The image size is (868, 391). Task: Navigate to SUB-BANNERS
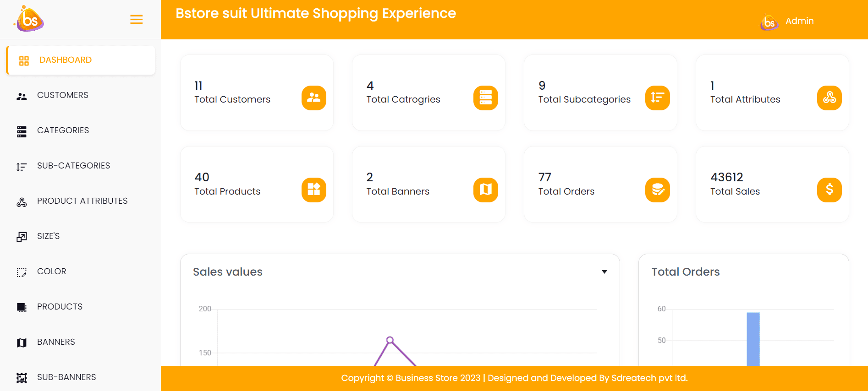pyautogui.click(x=66, y=377)
